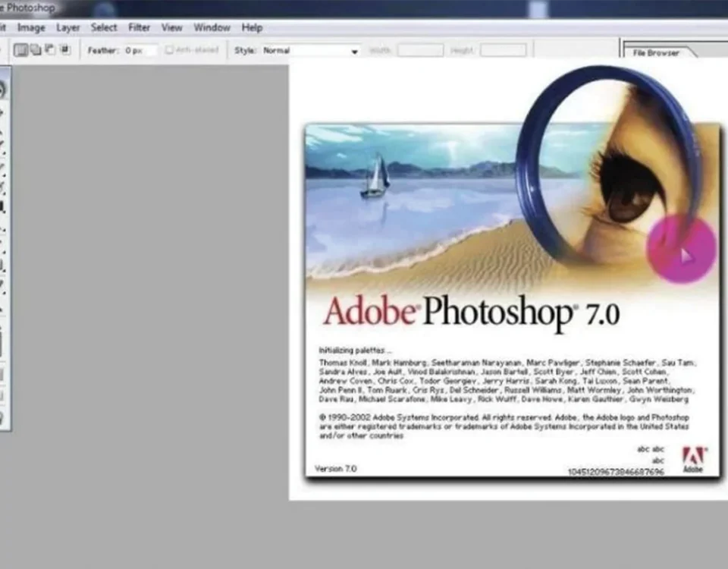Select the New selection mode icon

click(x=20, y=50)
